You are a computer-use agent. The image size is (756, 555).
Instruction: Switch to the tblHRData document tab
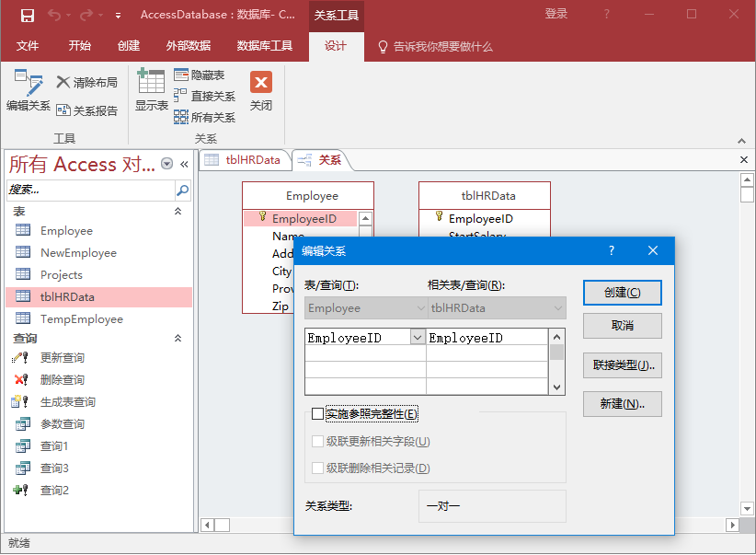(x=244, y=160)
